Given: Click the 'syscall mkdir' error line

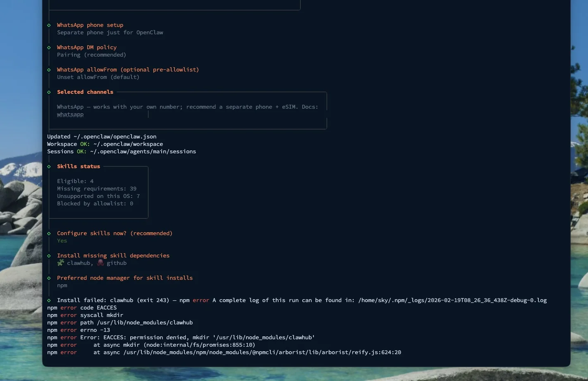Looking at the screenshot, I should pos(85,315).
